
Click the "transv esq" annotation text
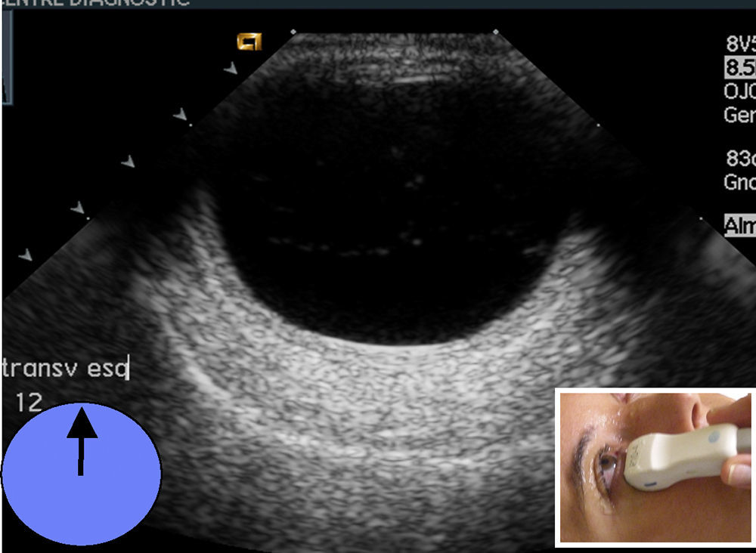pos(67,369)
